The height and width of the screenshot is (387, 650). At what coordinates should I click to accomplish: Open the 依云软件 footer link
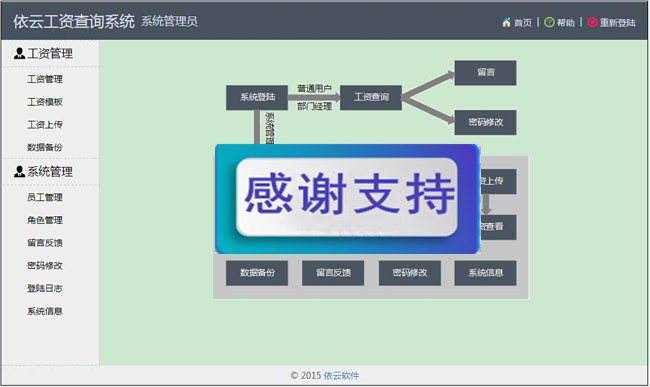pos(341,376)
